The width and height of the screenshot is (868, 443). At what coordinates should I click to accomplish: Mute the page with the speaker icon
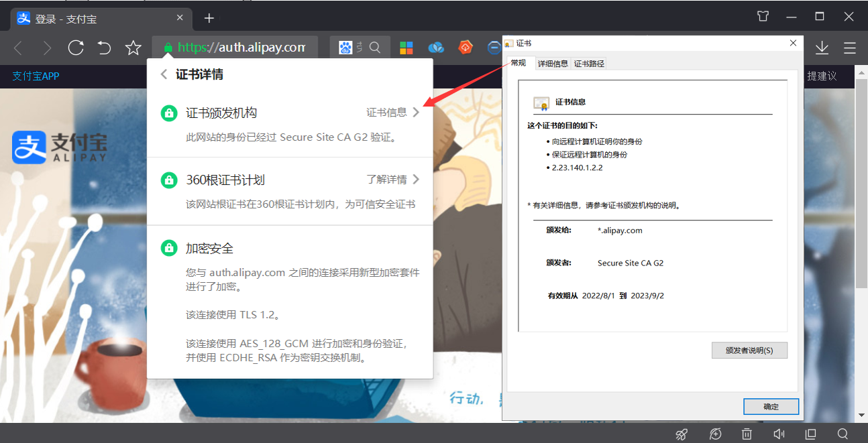(779, 434)
